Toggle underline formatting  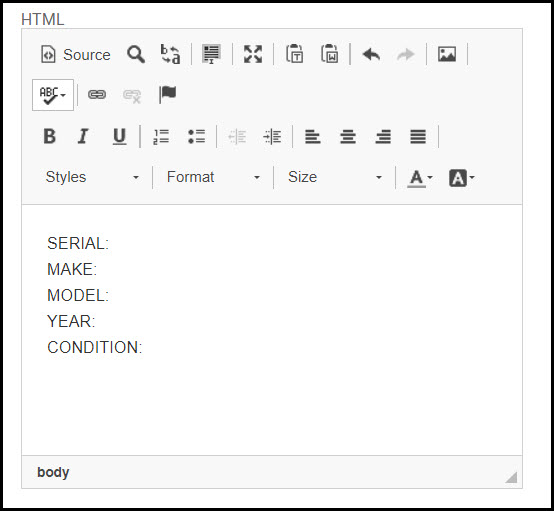click(119, 136)
